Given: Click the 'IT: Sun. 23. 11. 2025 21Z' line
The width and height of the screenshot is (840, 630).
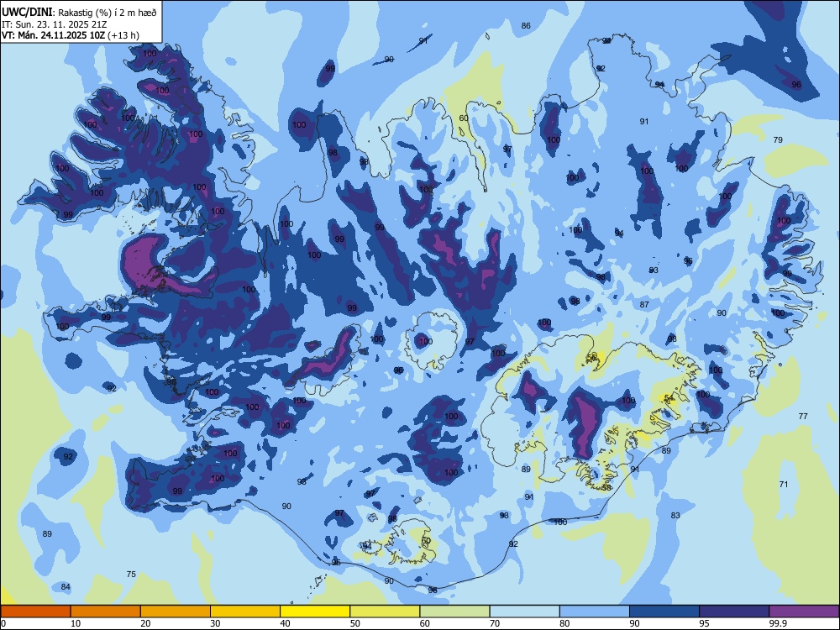Looking at the screenshot, I should coord(54,24).
